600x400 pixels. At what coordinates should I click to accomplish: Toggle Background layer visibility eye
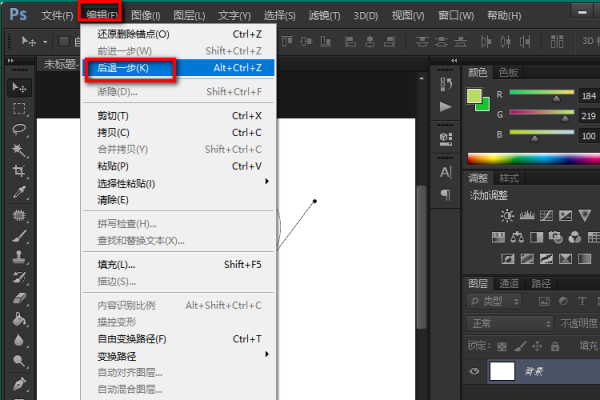474,371
